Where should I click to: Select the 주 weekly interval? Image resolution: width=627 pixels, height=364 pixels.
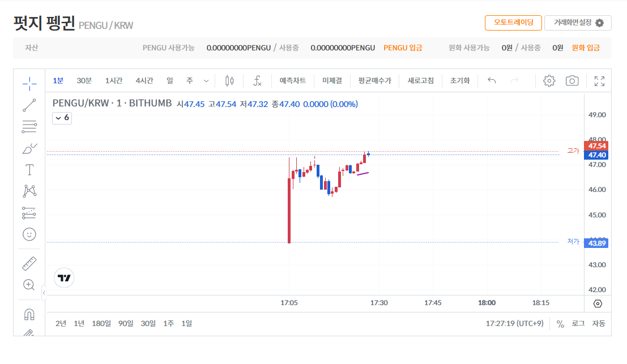pyautogui.click(x=190, y=81)
